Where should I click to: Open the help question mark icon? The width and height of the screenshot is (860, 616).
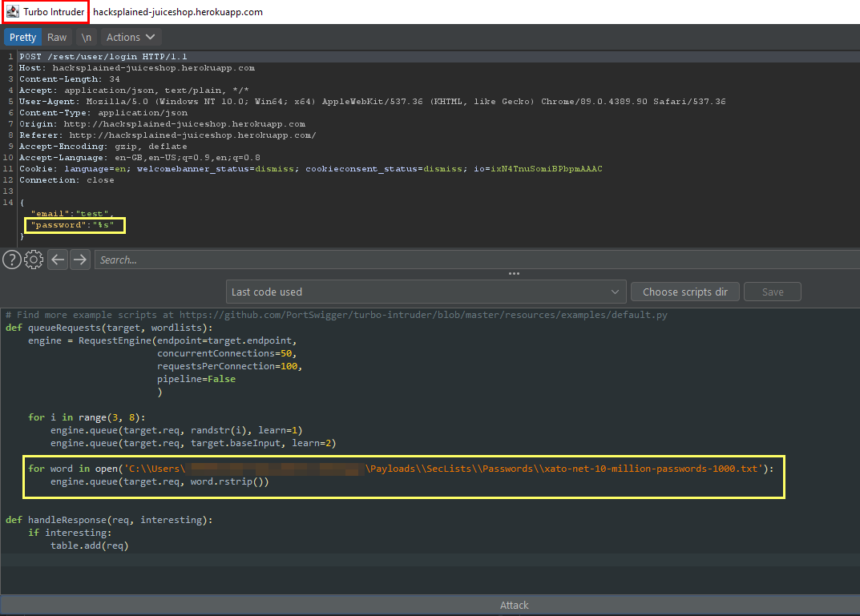point(12,260)
